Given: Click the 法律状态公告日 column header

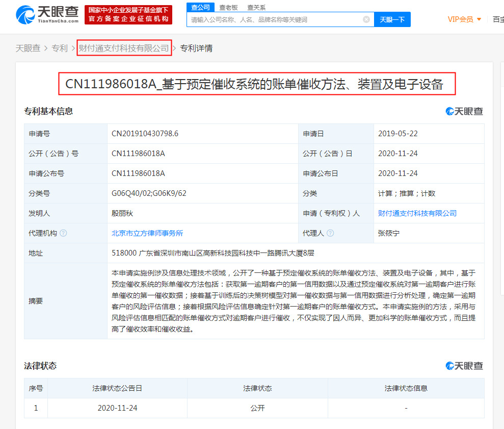Looking at the screenshot, I should 117,388.
